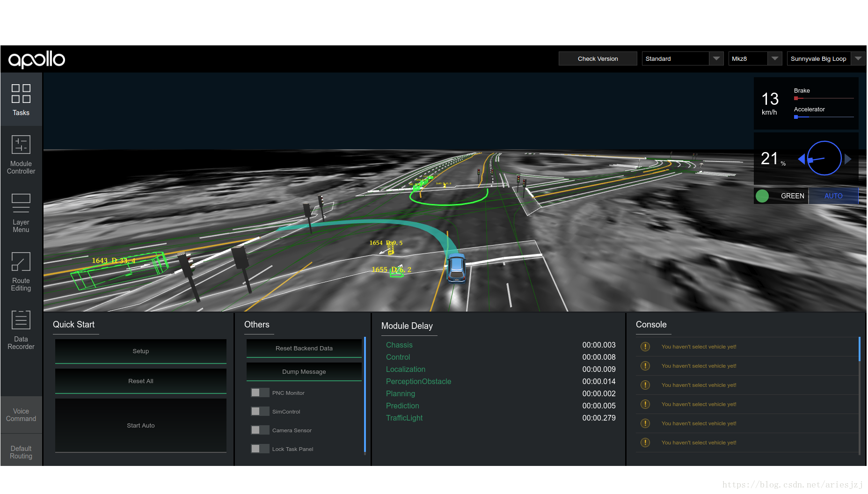Open the Layer Menu icon

[21, 203]
